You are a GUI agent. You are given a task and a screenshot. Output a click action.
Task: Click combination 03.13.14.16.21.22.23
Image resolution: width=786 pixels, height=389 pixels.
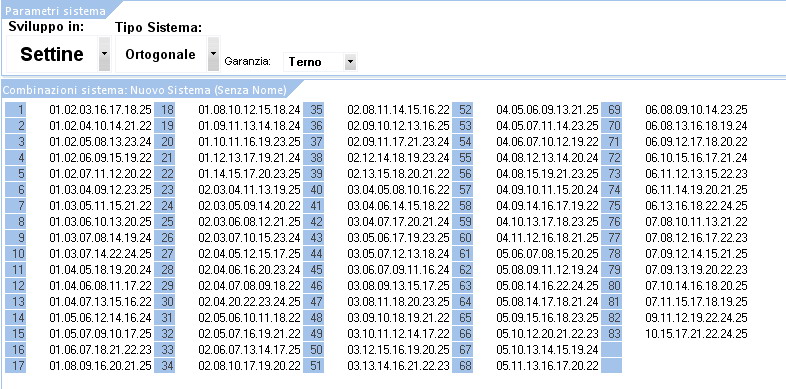click(398, 365)
